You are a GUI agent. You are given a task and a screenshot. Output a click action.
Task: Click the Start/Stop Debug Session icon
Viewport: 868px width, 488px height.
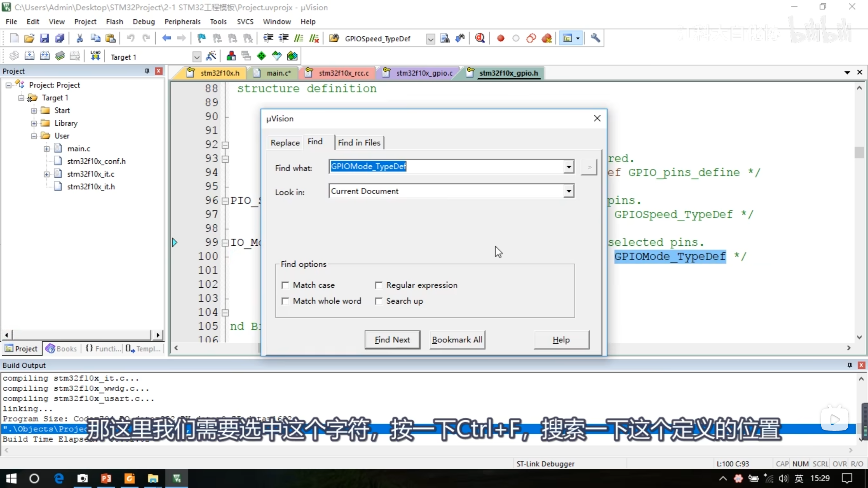pyautogui.click(x=480, y=38)
